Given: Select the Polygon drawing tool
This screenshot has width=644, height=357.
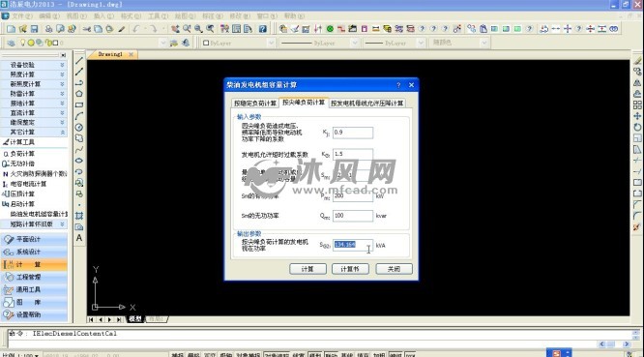Looking at the screenshot, I should click(79, 94).
